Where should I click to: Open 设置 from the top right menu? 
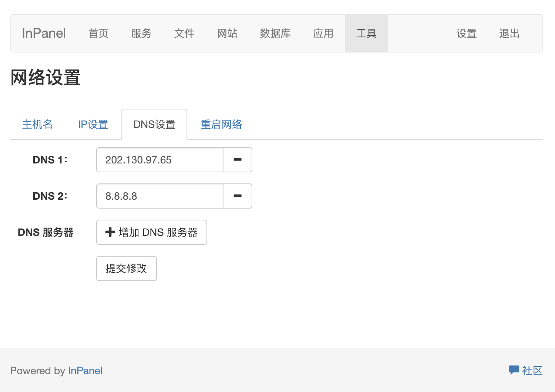point(466,33)
